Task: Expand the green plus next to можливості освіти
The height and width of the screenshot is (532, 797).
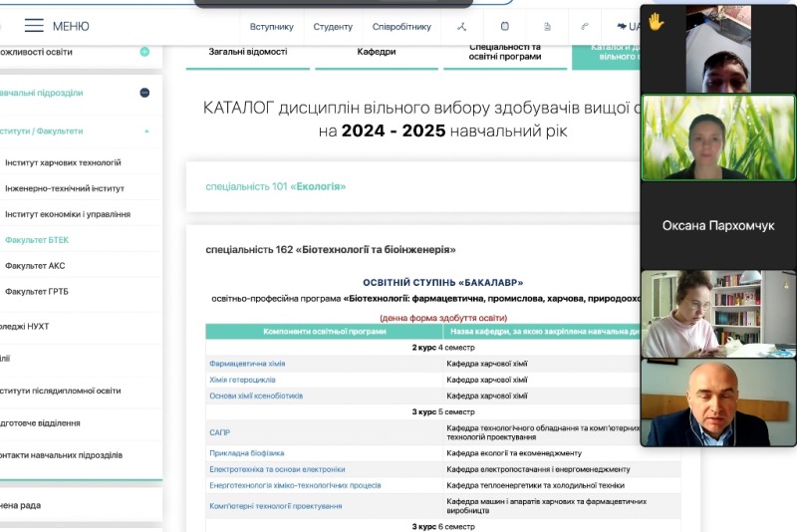Action: [x=144, y=52]
